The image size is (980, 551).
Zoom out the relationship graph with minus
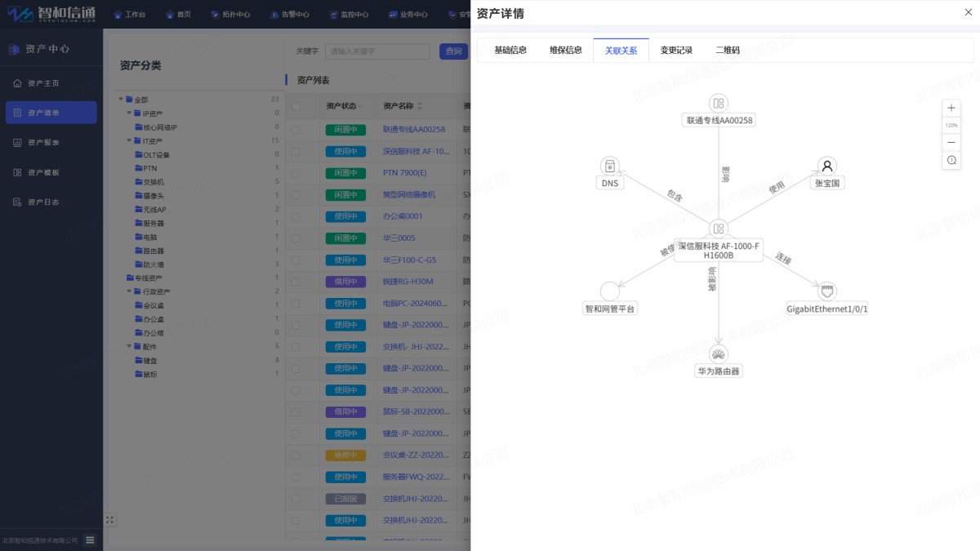coord(951,143)
